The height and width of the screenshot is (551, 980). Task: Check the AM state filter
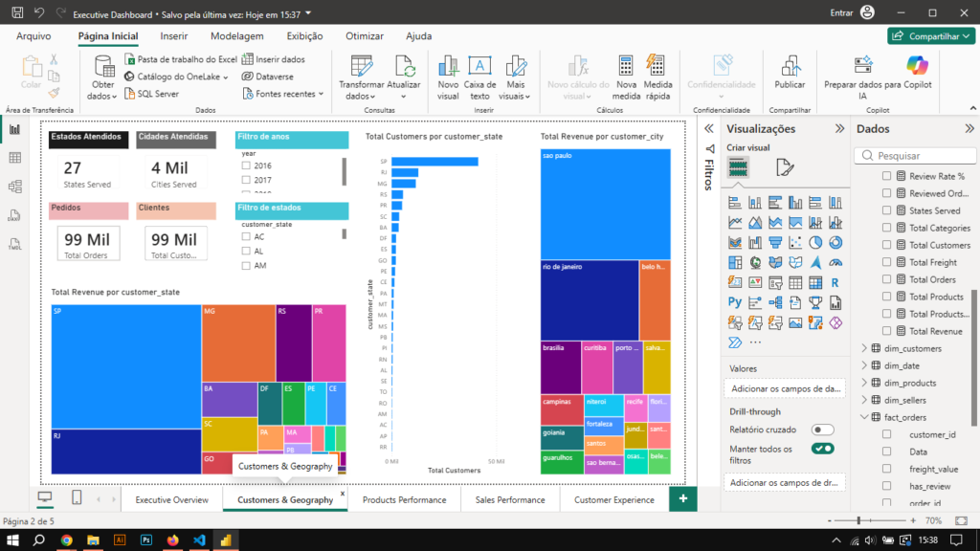tap(246, 266)
